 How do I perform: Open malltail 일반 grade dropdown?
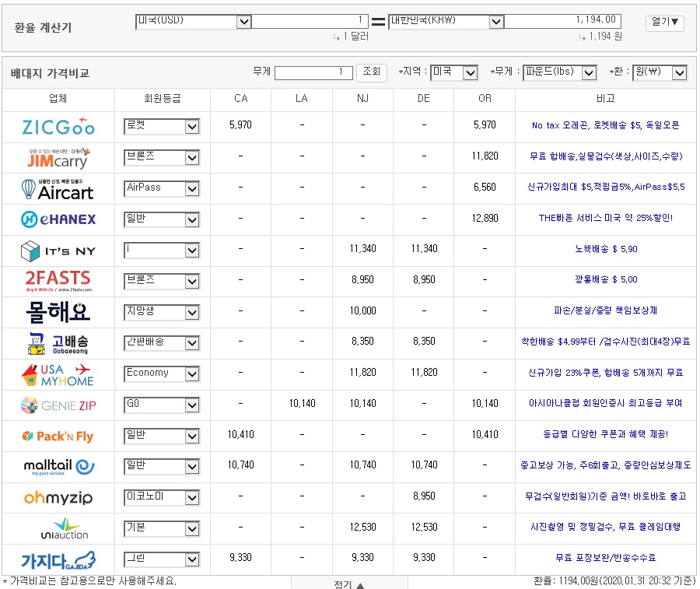[162, 467]
